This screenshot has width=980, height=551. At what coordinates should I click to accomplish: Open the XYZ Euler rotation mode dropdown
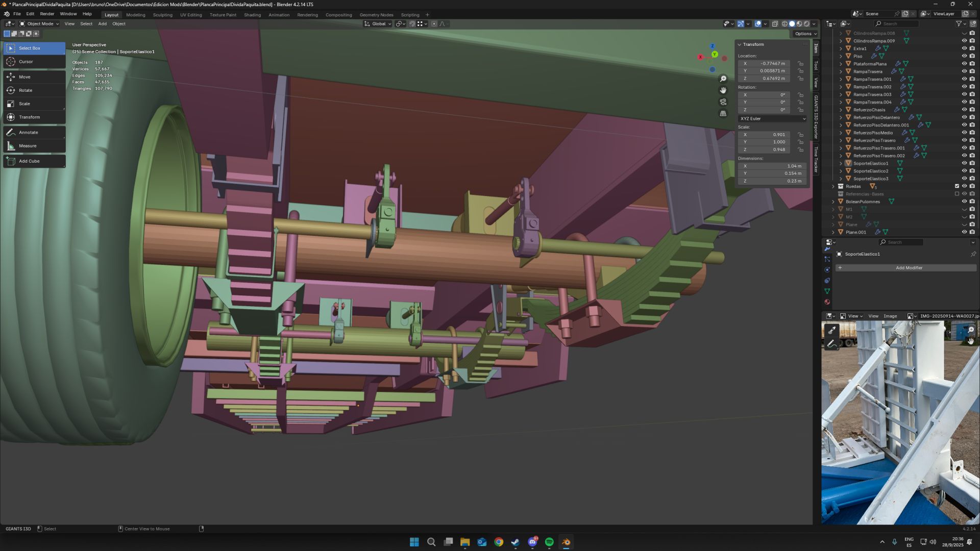[x=772, y=118]
